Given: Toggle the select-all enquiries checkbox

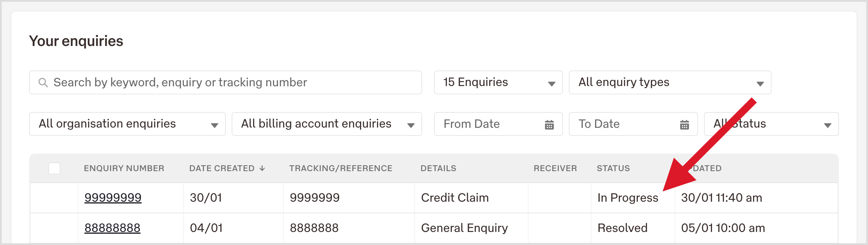Looking at the screenshot, I should click(54, 168).
